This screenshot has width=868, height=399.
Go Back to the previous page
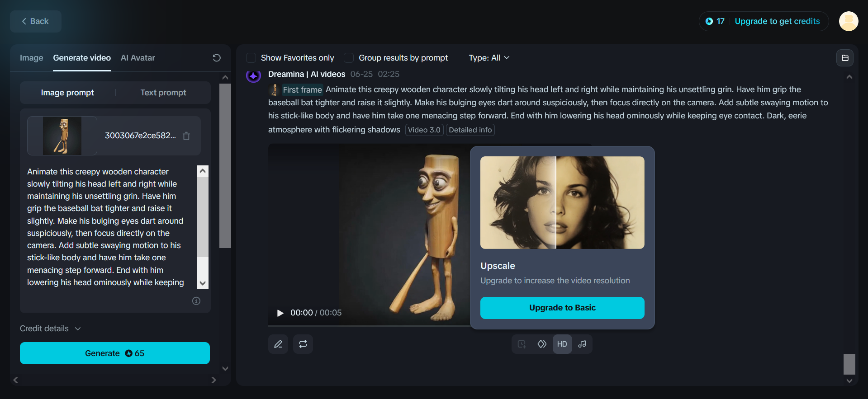click(x=36, y=21)
